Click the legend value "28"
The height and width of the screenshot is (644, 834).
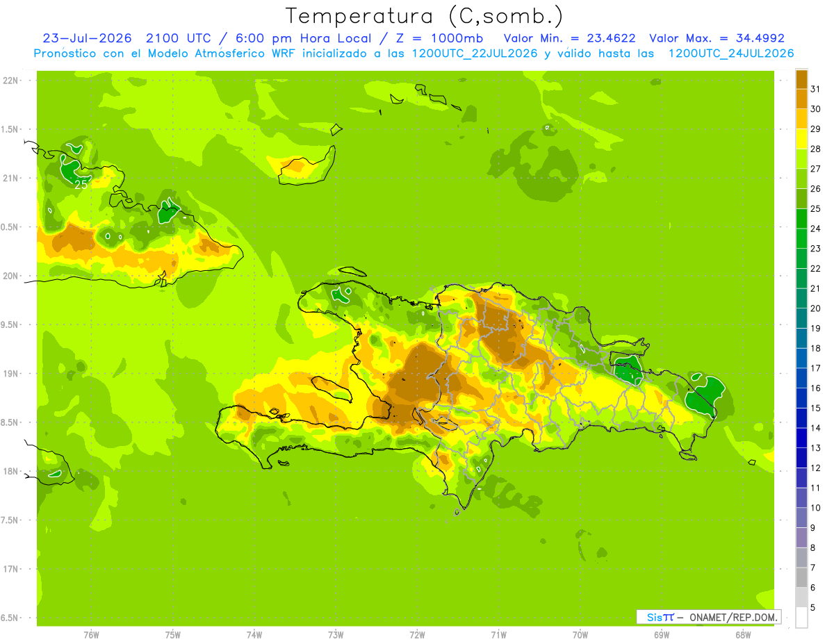click(816, 149)
